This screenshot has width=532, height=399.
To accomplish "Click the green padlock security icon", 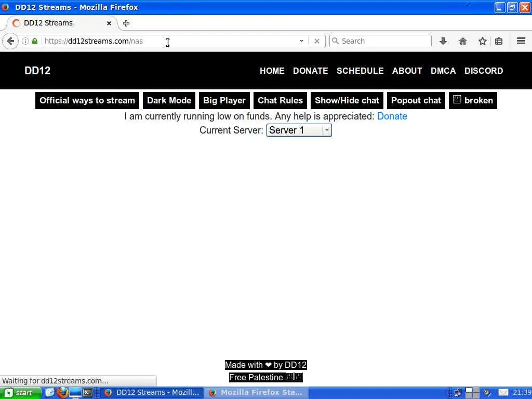I will [35, 41].
